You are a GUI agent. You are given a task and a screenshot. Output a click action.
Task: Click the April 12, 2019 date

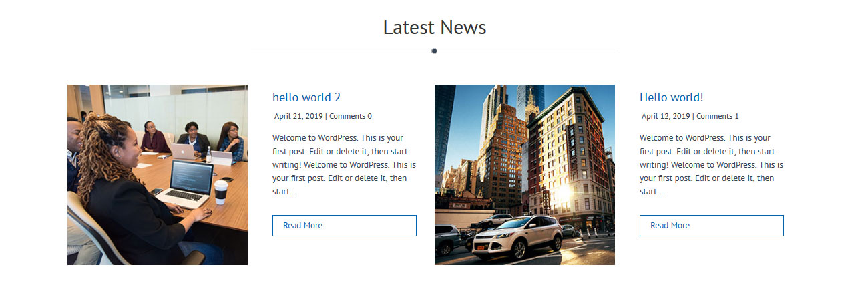pyautogui.click(x=666, y=116)
